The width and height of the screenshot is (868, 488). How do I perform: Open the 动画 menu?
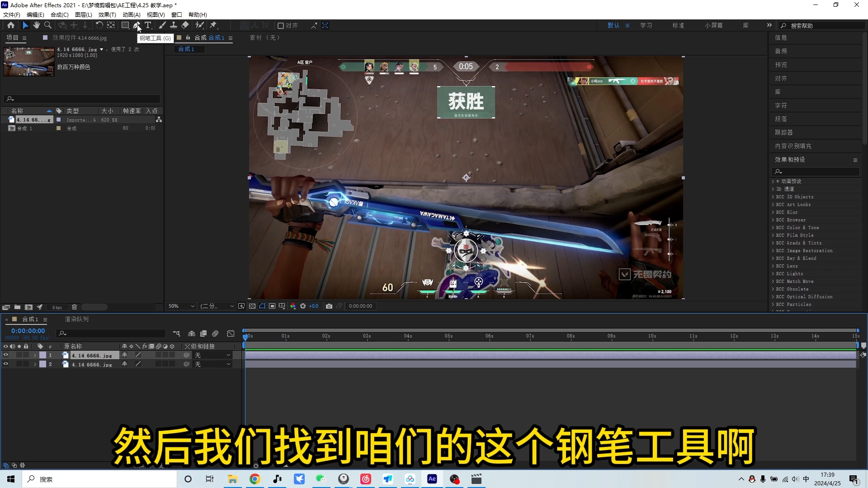click(x=131, y=14)
